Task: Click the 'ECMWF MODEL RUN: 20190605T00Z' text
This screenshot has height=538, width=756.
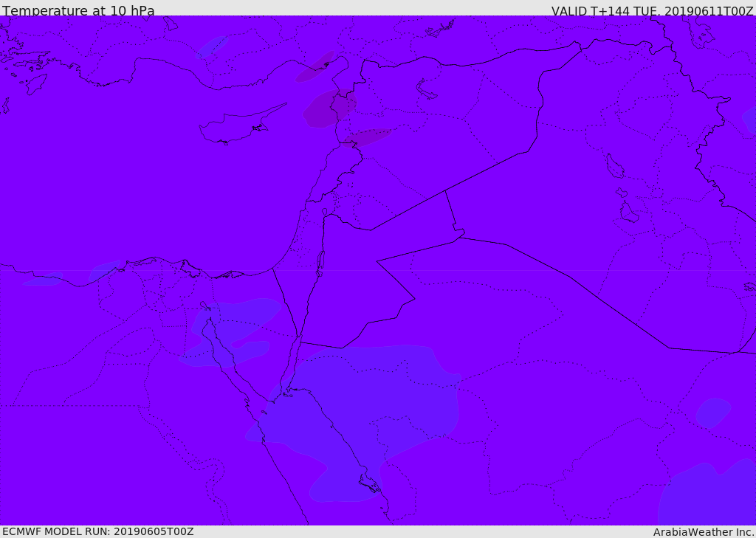Action: (98, 531)
